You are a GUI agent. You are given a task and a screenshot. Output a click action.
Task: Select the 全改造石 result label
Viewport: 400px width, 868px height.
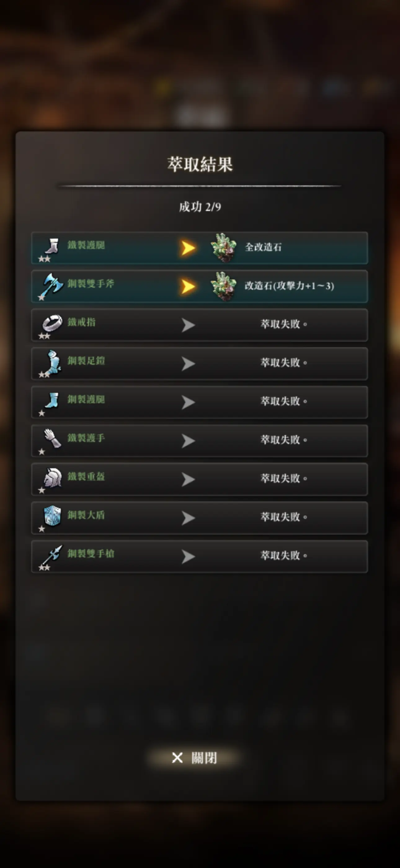pos(263,247)
